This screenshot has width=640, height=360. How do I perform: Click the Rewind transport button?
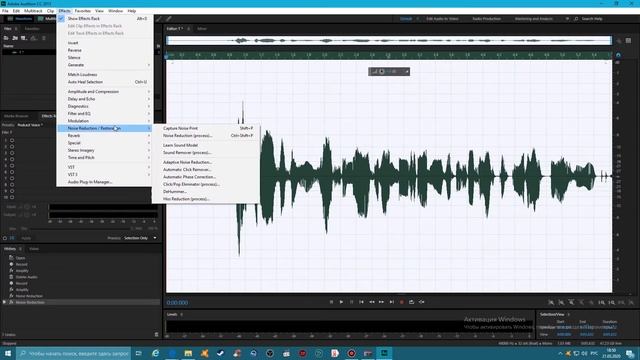[x=371, y=302]
